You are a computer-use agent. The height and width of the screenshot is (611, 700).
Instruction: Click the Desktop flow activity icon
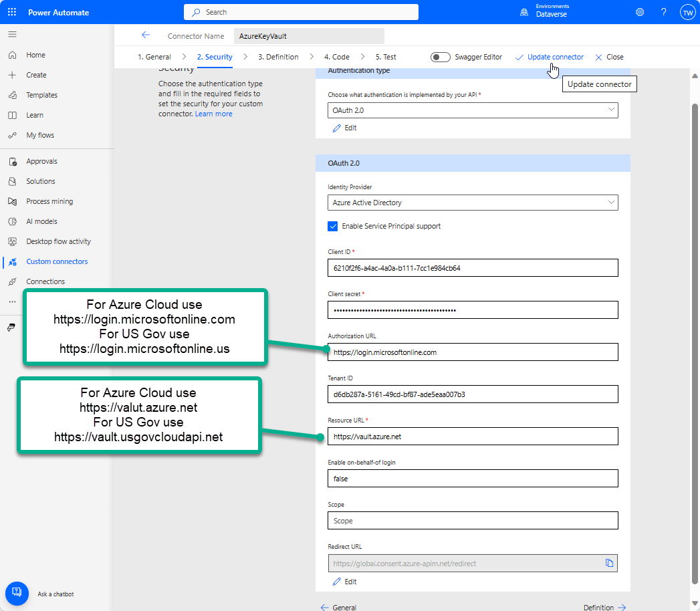point(13,241)
